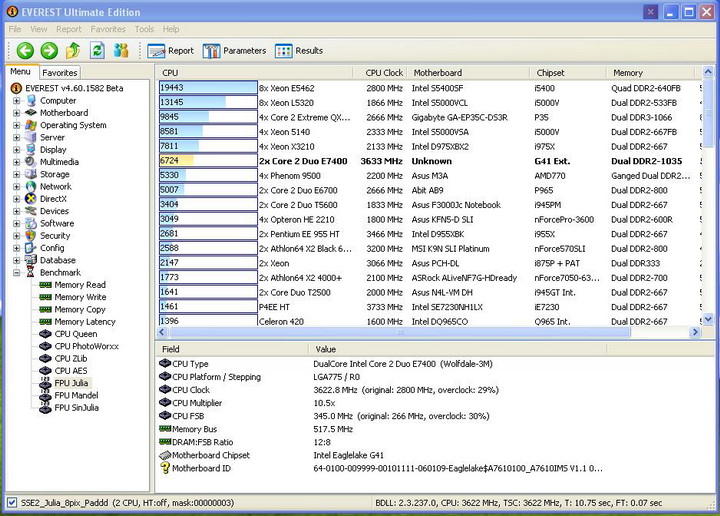Expand the Motherboard tree node
The width and height of the screenshot is (720, 516).
(17, 113)
